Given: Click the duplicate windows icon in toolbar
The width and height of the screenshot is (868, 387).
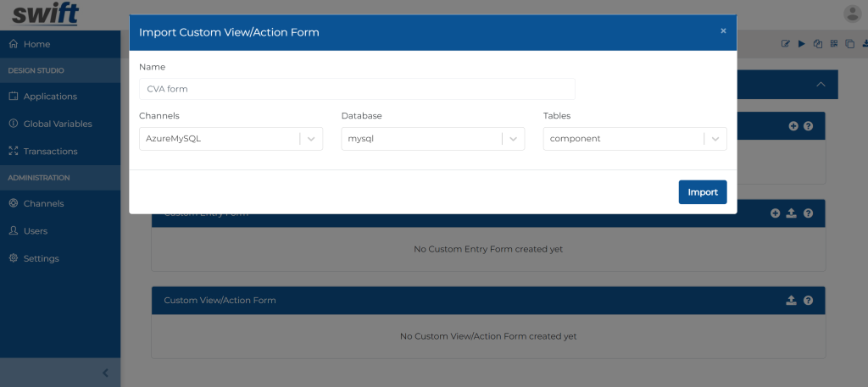Looking at the screenshot, I should pos(849,44).
